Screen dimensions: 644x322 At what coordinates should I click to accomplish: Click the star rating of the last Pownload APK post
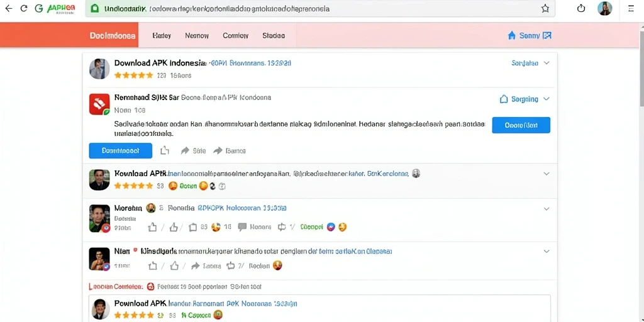133,315
